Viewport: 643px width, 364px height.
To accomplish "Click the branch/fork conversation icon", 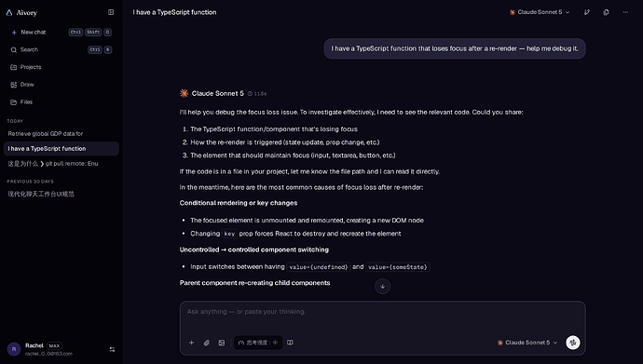I will point(587,12).
